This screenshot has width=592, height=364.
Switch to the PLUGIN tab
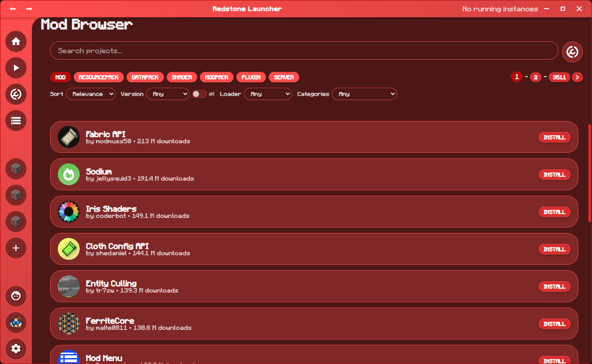click(x=251, y=77)
